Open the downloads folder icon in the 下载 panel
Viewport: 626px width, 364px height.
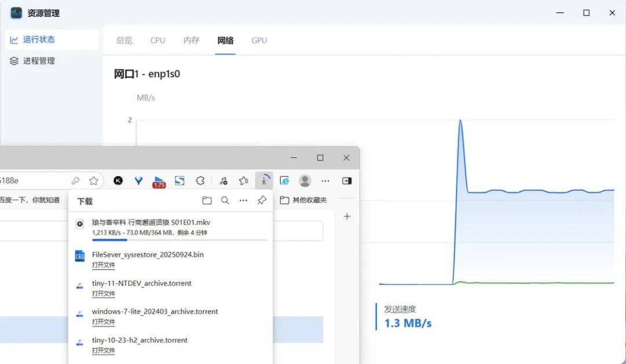[207, 201]
